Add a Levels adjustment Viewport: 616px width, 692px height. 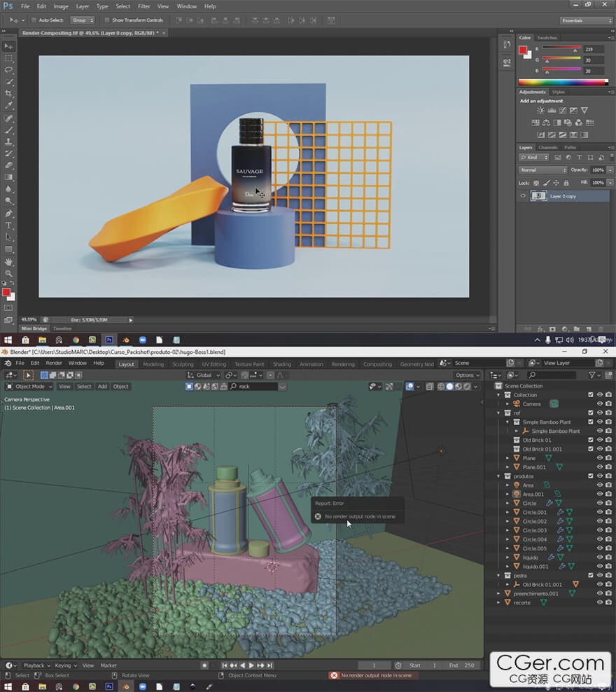pos(552,111)
